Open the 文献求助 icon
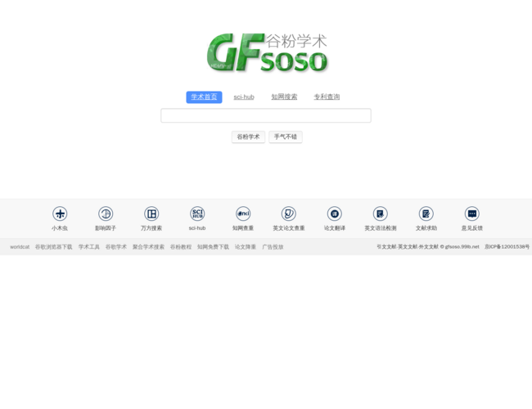Viewport: 532px width, 409px height. [426, 213]
